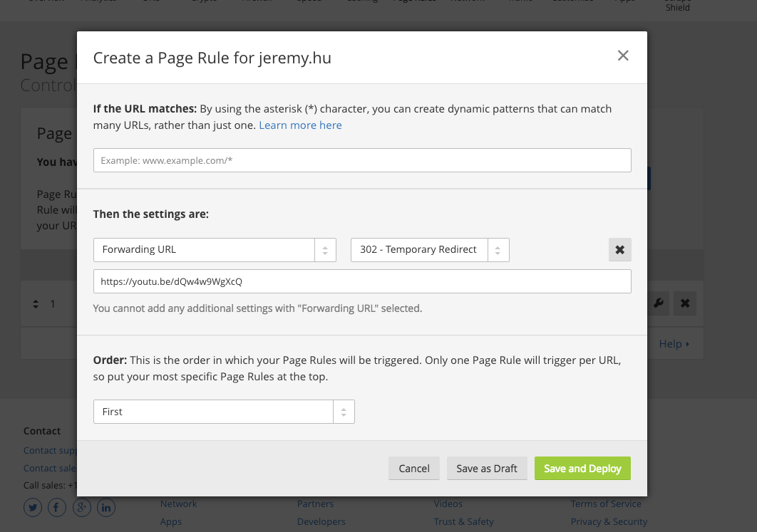Open the Help link in background page
The height and width of the screenshot is (532, 757).
tap(674, 344)
